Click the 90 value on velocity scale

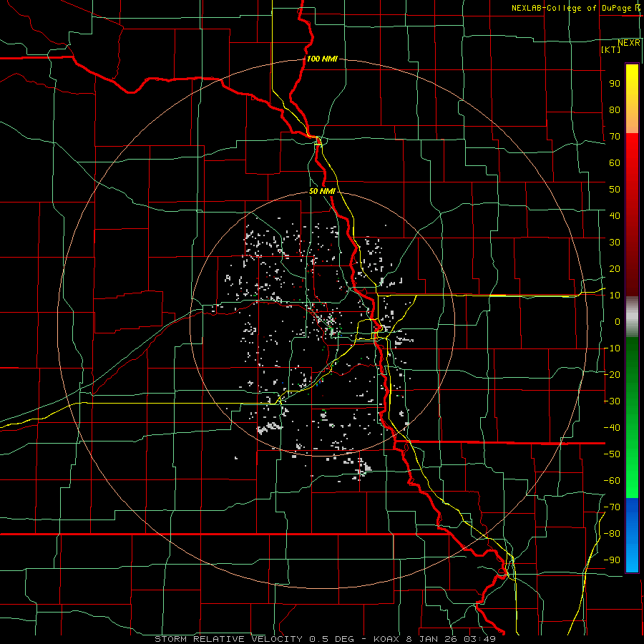pyautogui.click(x=615, y=84)
